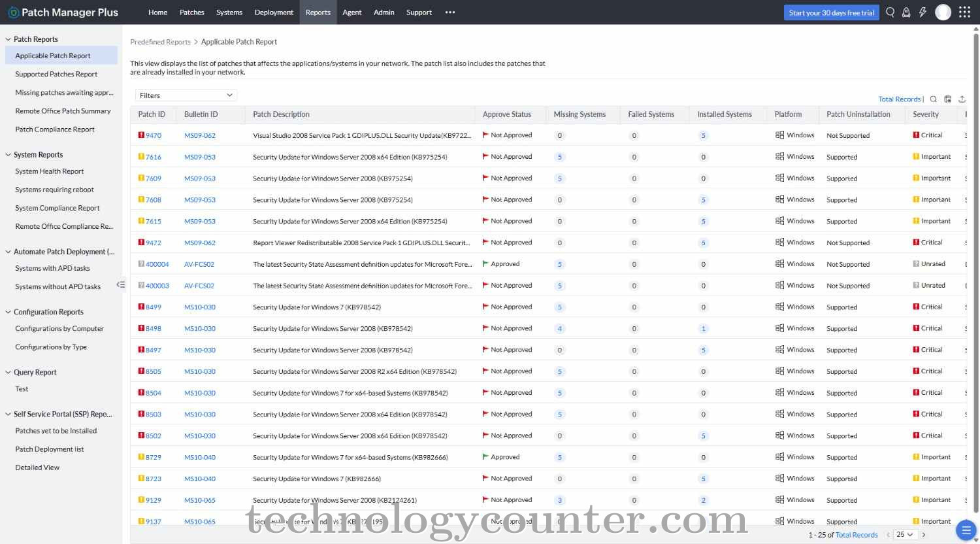This screenshot has width=980, height=544.
Task: Click Total Records link above table
Action: 900,99
